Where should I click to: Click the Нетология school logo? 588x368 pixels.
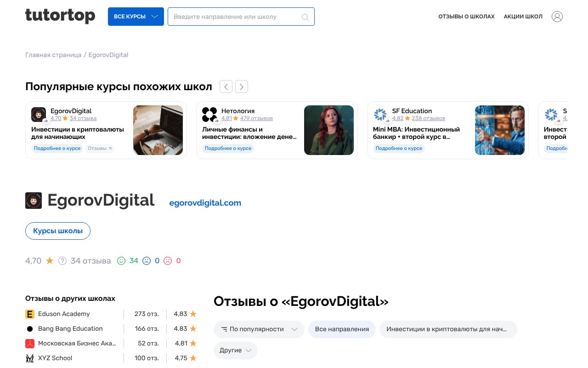[x=209, y=114]
